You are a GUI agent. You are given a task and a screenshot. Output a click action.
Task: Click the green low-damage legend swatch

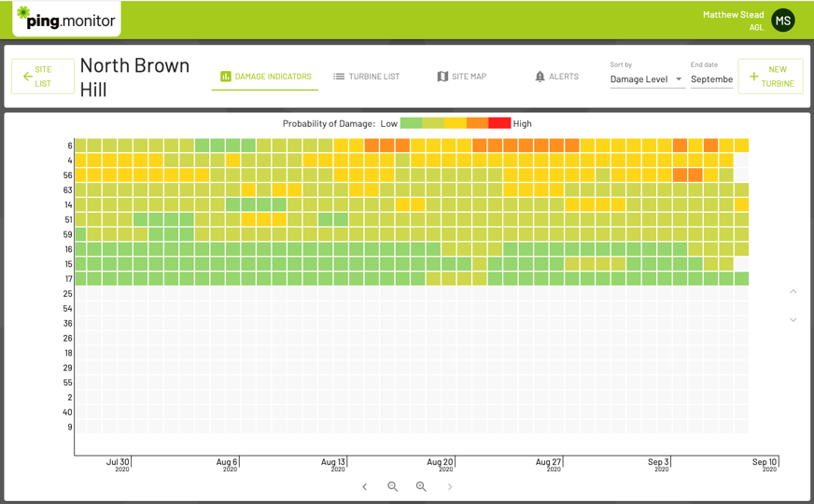(x=411, y=123)
